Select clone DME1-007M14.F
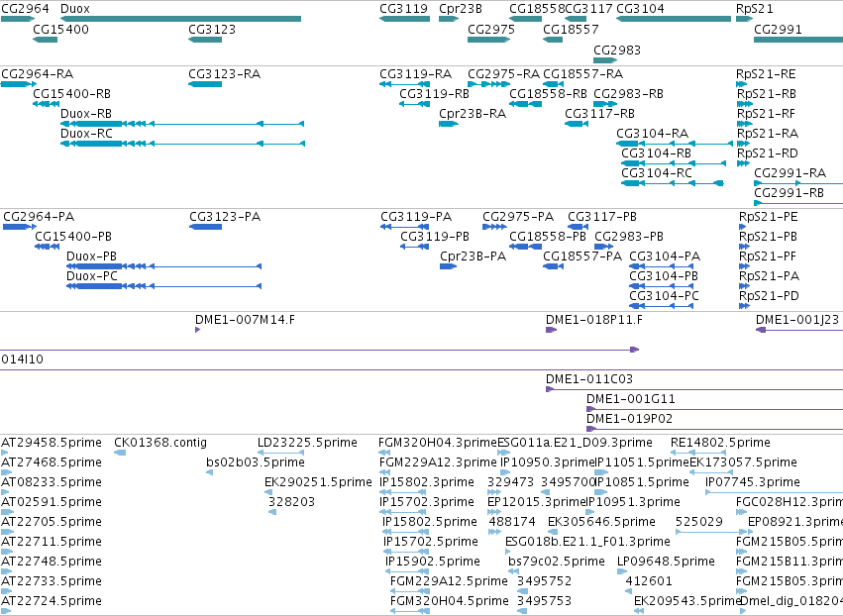843x616 pixels. tap(245, 320)
